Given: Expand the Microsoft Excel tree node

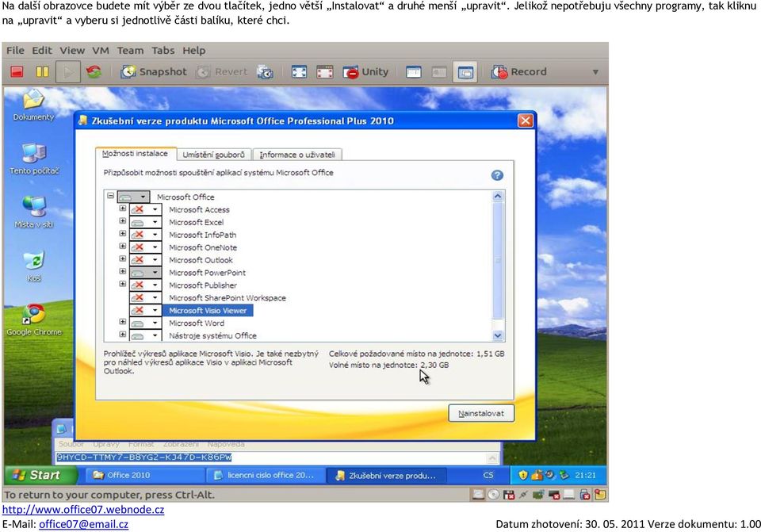Looking at the screenshot, I should click(x=123, y=221).
